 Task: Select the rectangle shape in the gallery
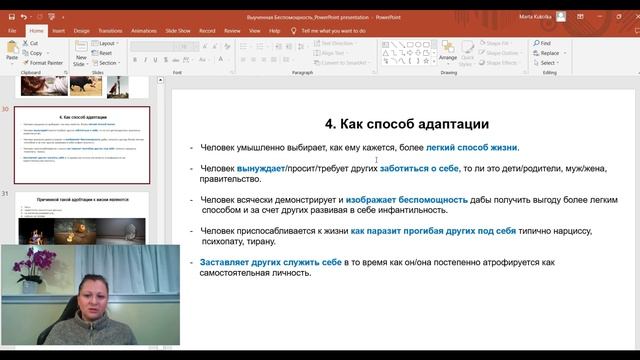click(410, 44)
